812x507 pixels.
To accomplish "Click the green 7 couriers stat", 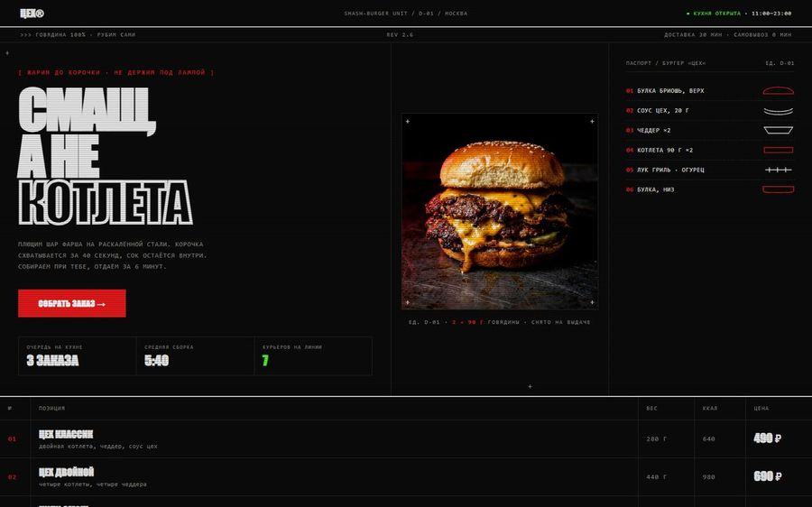I will [265, 361].
